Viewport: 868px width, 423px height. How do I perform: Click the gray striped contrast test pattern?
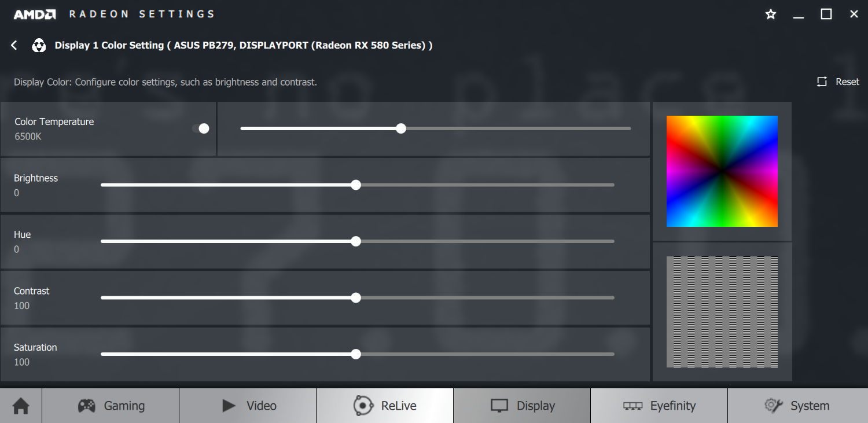[x=722, y=312]
